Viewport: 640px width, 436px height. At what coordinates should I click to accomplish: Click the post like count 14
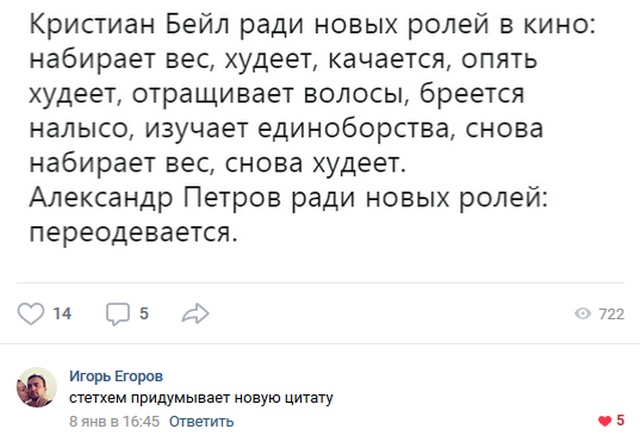62,314
